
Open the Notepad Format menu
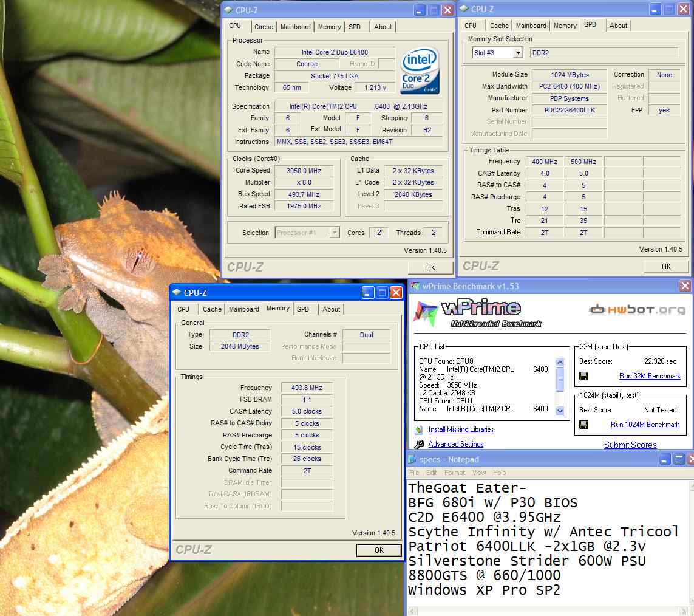tap(455, 473)
